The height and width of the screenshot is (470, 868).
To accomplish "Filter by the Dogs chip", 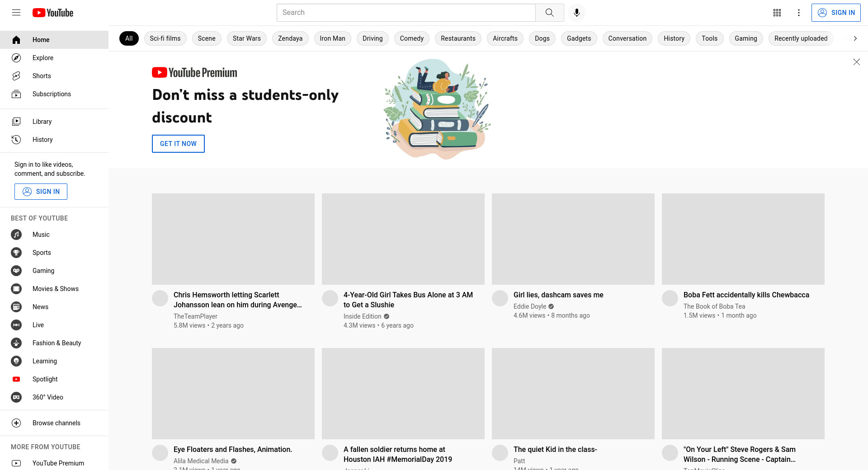I will click(x=542, y=38).
